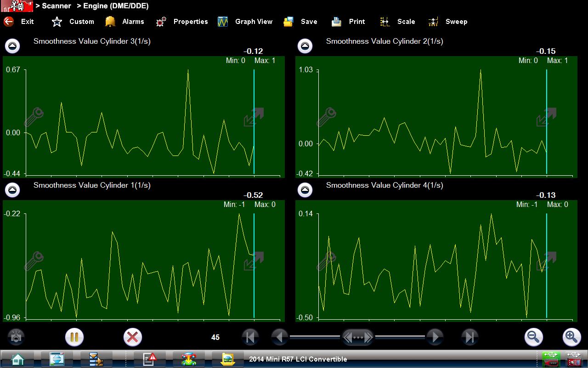588x368 pixels.
Task: Click the wrench icon on Cylinder 3 graph
Action: click(x=34, y=117)
